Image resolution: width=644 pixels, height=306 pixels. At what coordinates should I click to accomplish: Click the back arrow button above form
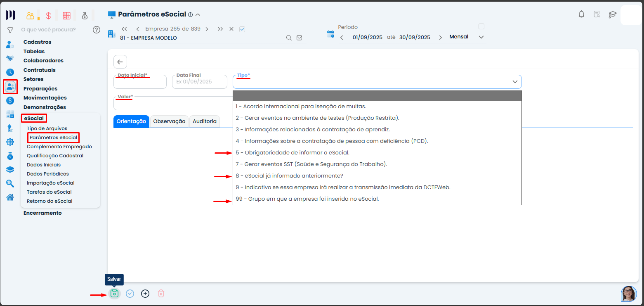click(120, 62)
